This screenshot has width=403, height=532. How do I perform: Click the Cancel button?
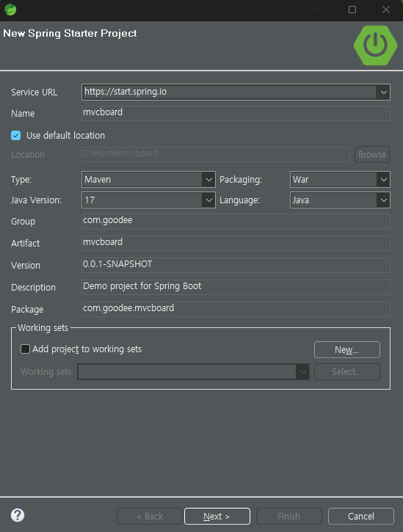(x=361, y=516)
